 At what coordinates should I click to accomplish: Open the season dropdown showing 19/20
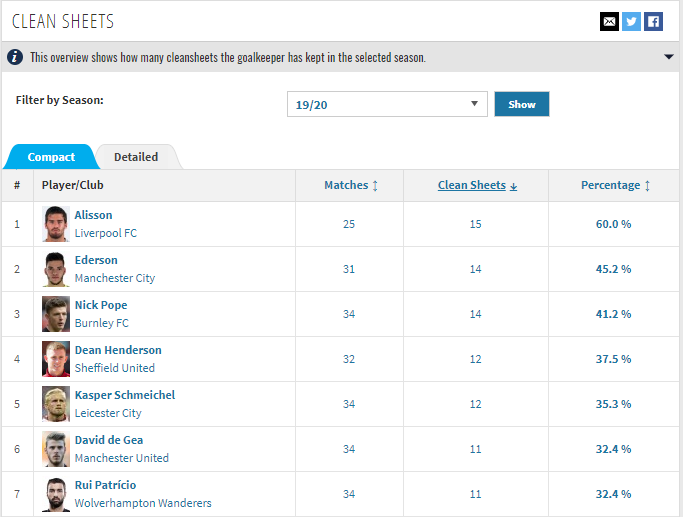(387, 104)
